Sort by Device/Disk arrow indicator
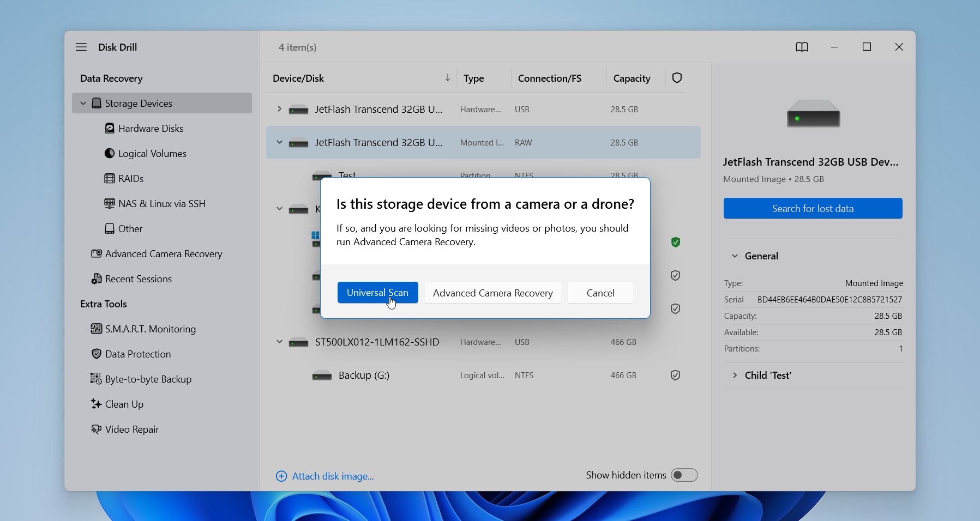 pos(448,78)
